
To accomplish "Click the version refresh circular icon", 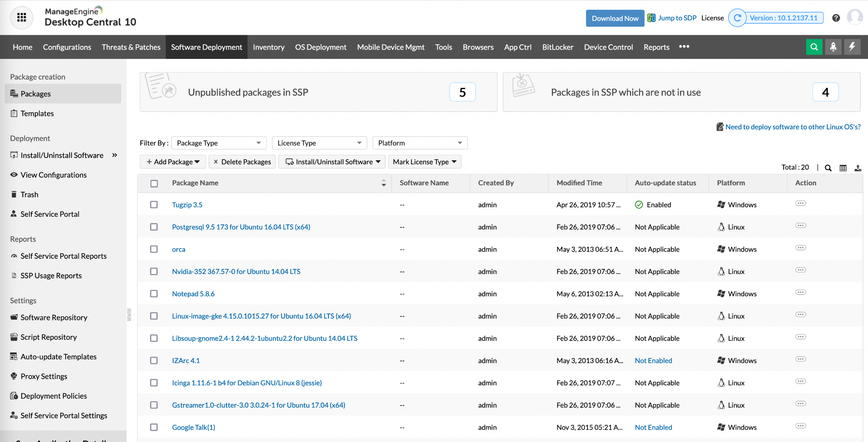I will [x=737, y=18].
